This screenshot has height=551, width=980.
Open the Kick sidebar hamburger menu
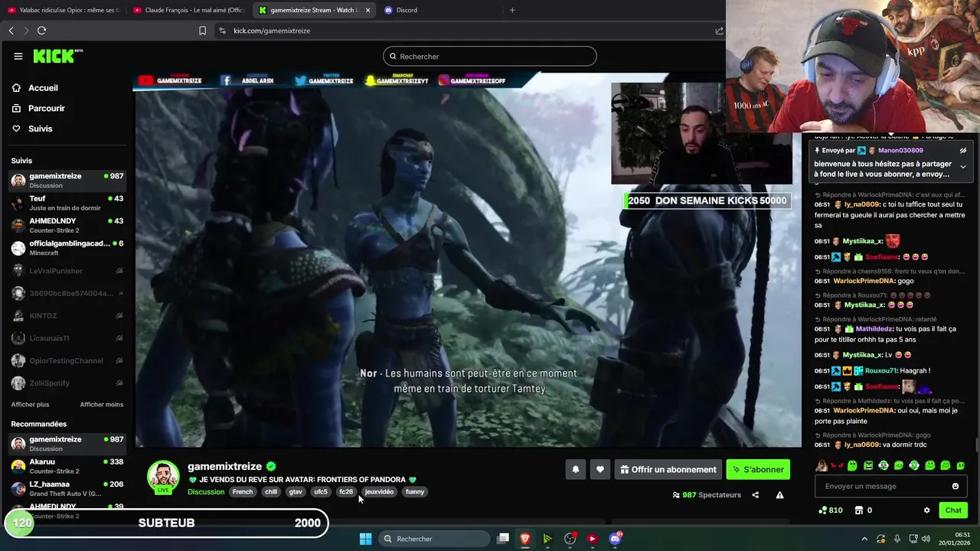[18, 56]
